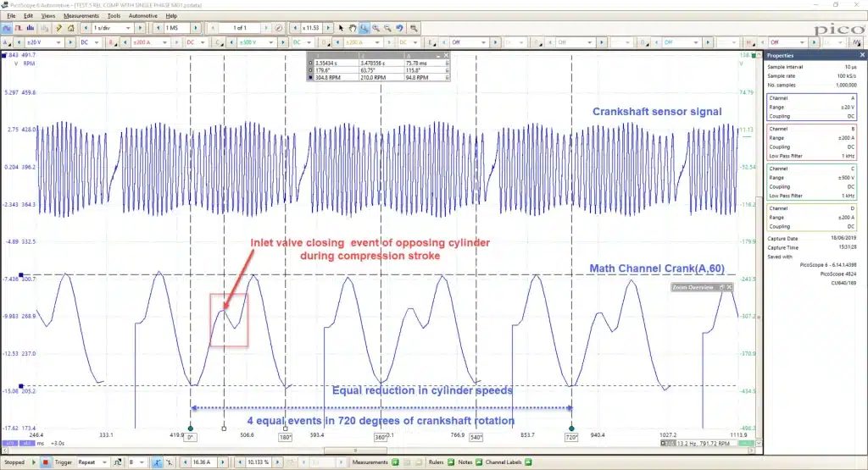
Task: Start capturing with the green Go button
Action: (x=34, y=462)
